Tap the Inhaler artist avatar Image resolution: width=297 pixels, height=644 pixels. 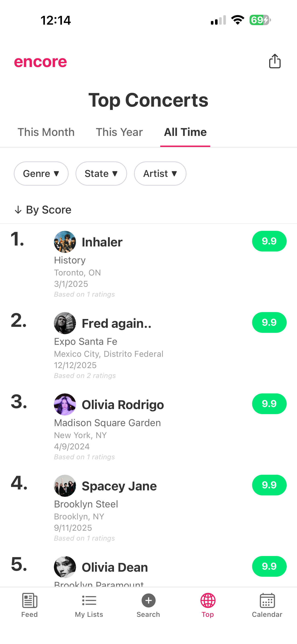tap(65, 242)
